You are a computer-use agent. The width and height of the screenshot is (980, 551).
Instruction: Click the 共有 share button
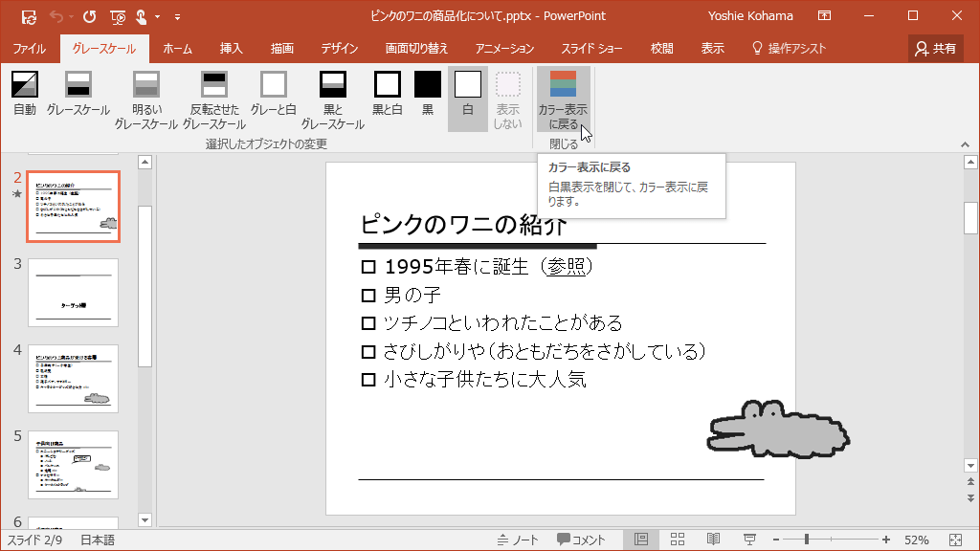click(936, 48)
